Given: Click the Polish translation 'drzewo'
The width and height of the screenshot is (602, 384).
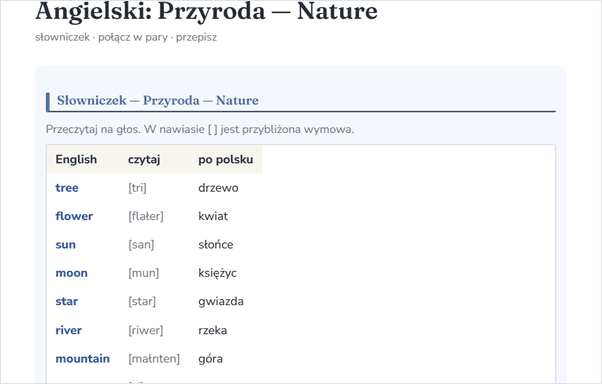Looking at the screenshot, I should 218,188.
